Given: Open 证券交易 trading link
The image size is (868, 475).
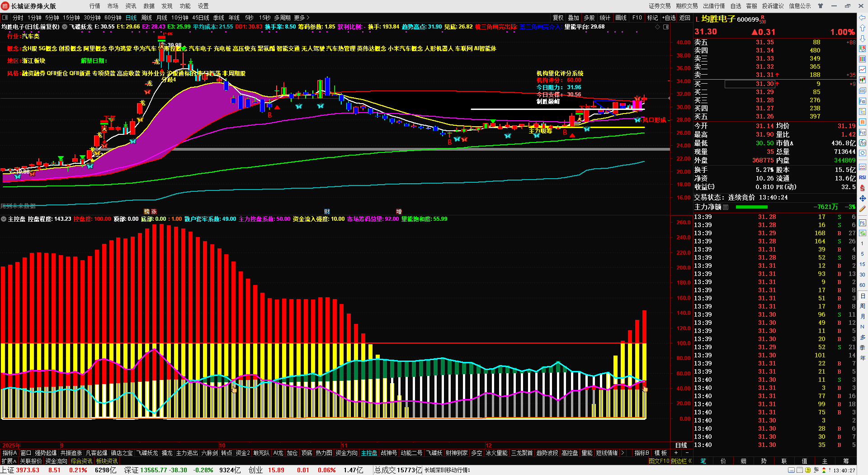Looking at the screenshot, I should [x=660, y=6].
